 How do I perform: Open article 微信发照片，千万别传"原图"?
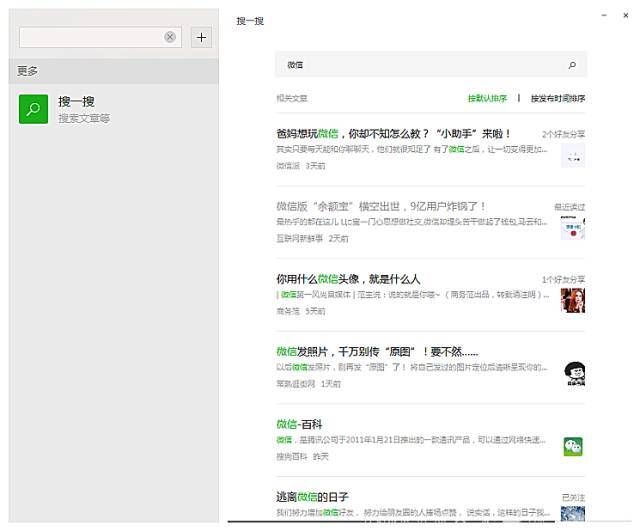click(377, 351)
